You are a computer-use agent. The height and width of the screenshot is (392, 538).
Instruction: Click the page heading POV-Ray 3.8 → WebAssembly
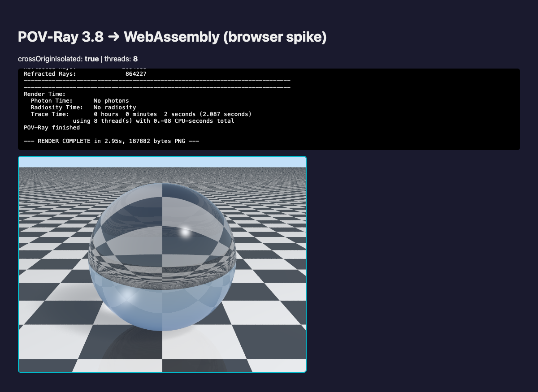click(x=172, y=37)
